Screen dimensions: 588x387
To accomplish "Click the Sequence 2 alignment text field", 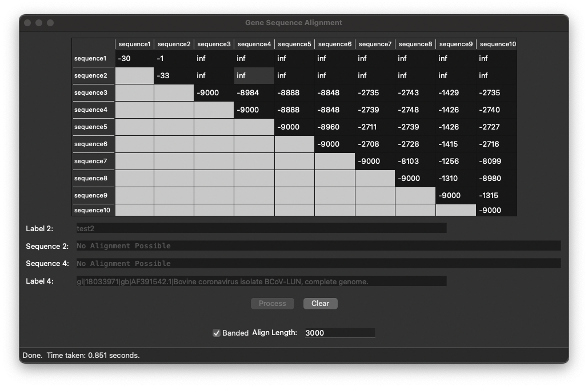I will point(318,246).
